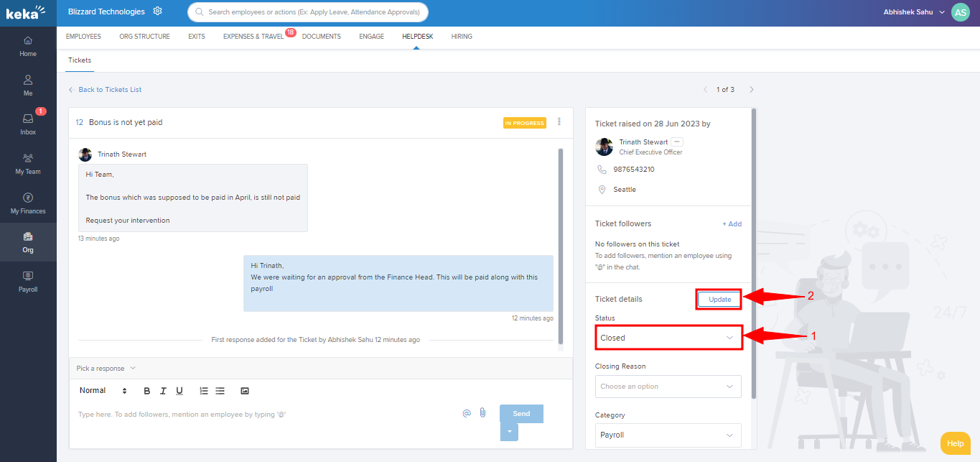Image resolution: width=980 pixels, height=462 pixels.
Task: Open Payroll from the left sidebar
Action: [28, 281]
